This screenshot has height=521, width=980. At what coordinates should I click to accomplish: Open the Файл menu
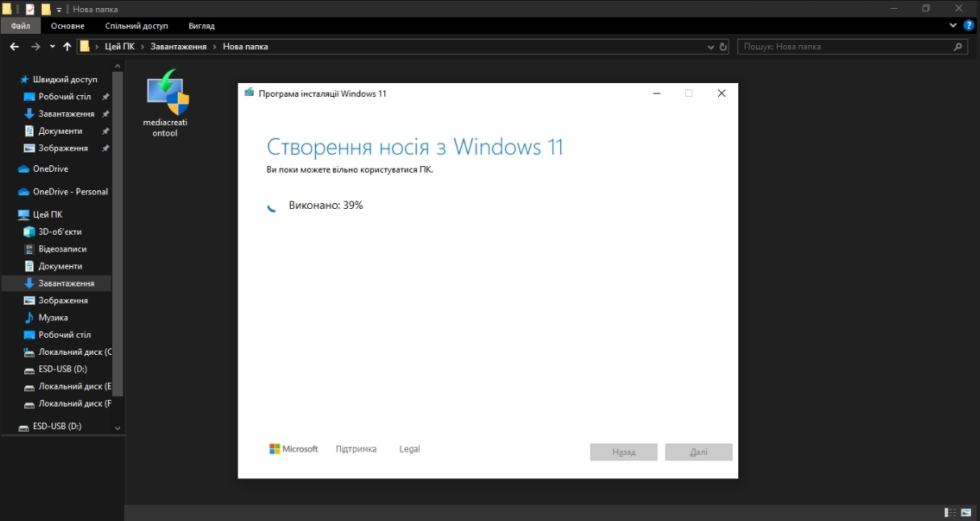pyautogui.click(x=20, y=26)
